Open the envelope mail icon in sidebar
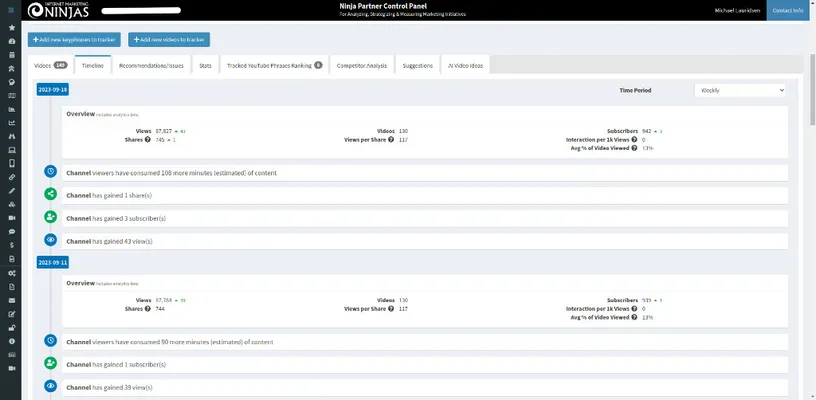This screenshot has width=816, height=400. 11,299
